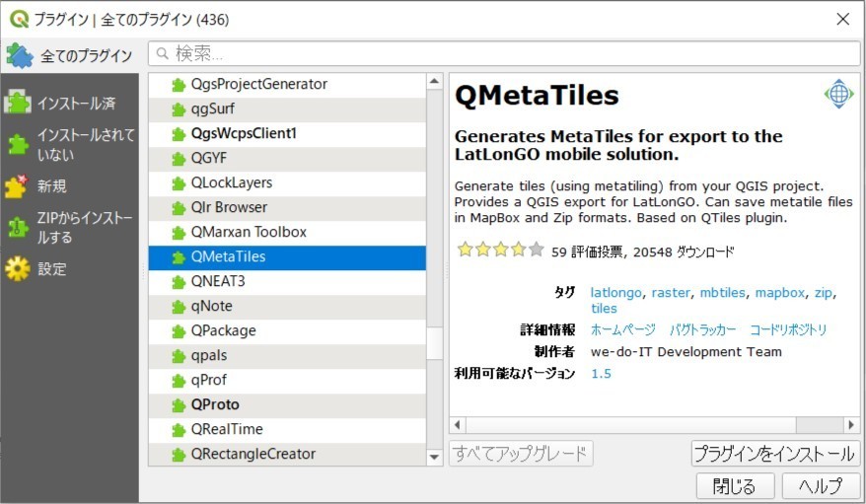Click the 全てのプラグイン puzzle icon
This screenshot has height=504, width=866.
tap(20, 55)
